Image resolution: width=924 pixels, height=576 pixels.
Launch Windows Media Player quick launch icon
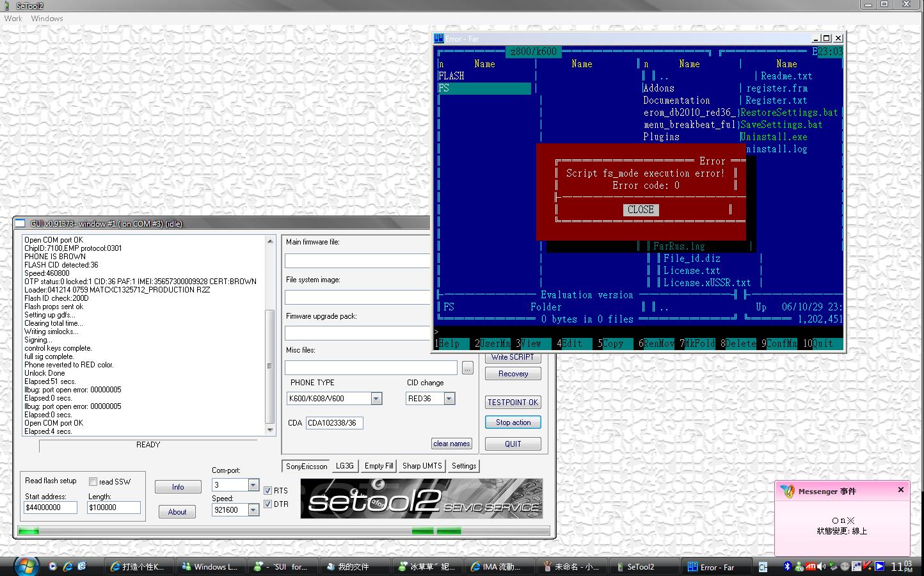(x=53, y=566)
